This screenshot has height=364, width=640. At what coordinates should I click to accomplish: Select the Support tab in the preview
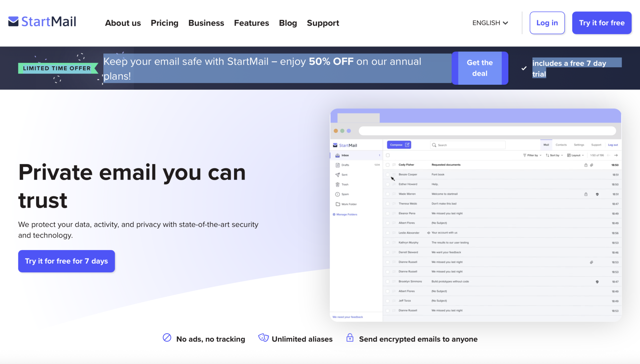point(596,145)
